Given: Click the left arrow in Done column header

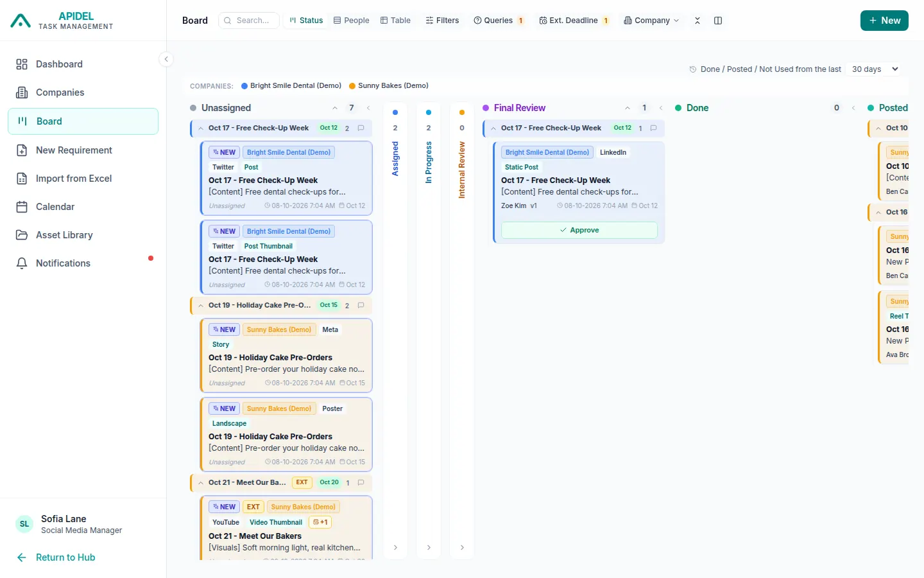Looking at the screenshot, I should tap(853, 108).
